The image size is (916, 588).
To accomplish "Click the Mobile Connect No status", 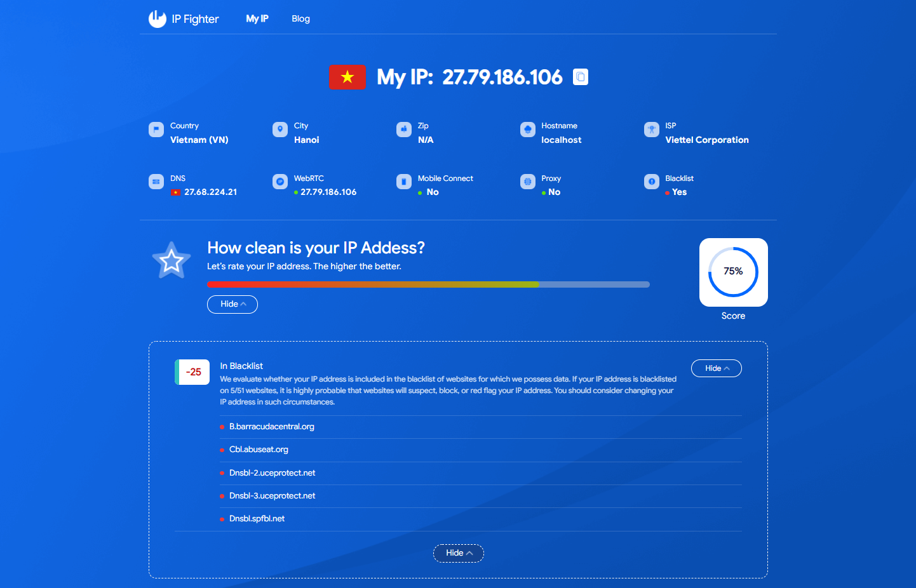I will pyautogui.click(x=433, y=192).
